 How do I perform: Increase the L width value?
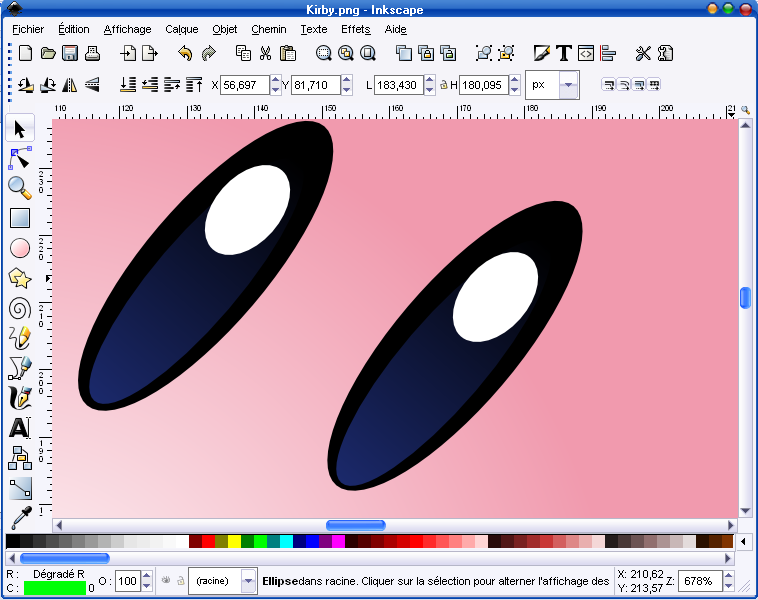(x=429, y=81)
